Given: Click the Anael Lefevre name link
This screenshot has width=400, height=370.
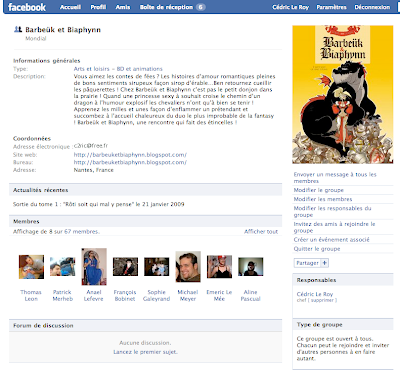Looking at the screenshot, I should 94,296.
